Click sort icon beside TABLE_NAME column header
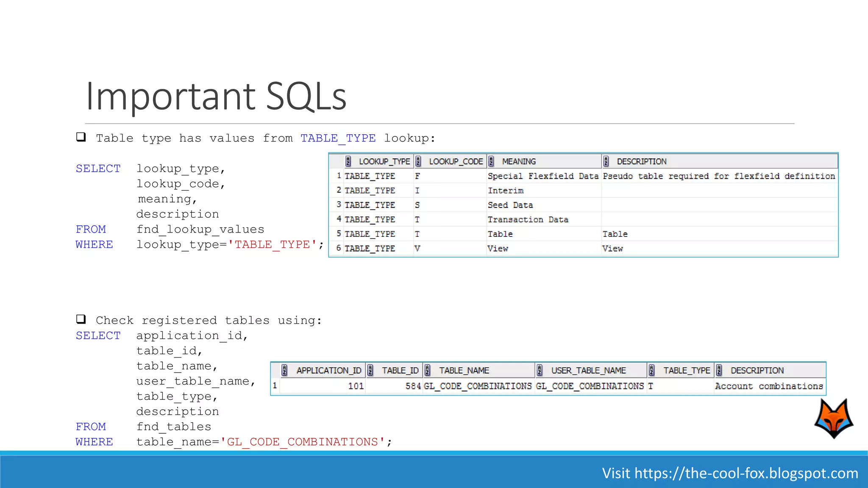 tap(427, 371)
